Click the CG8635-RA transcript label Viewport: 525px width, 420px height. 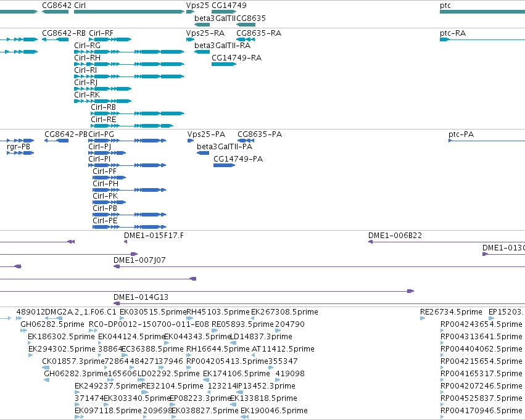(x=259, y=33)
